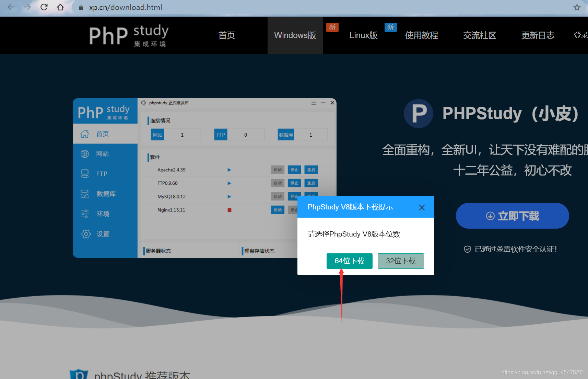
Task: Click the PhpStudy logo in the navigation bar
Action: pyautogui.click(x=128, y=35)
